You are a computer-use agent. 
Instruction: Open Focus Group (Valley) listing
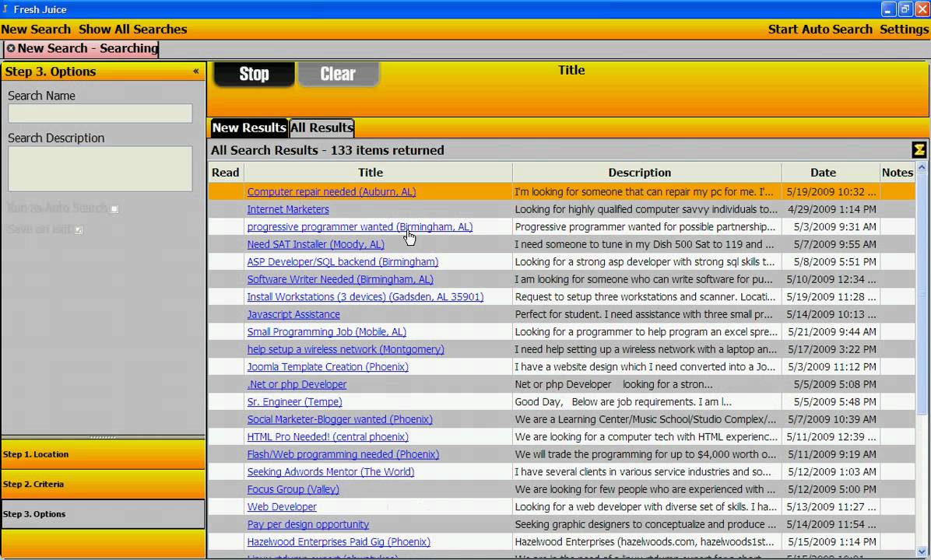click(293, 489)
